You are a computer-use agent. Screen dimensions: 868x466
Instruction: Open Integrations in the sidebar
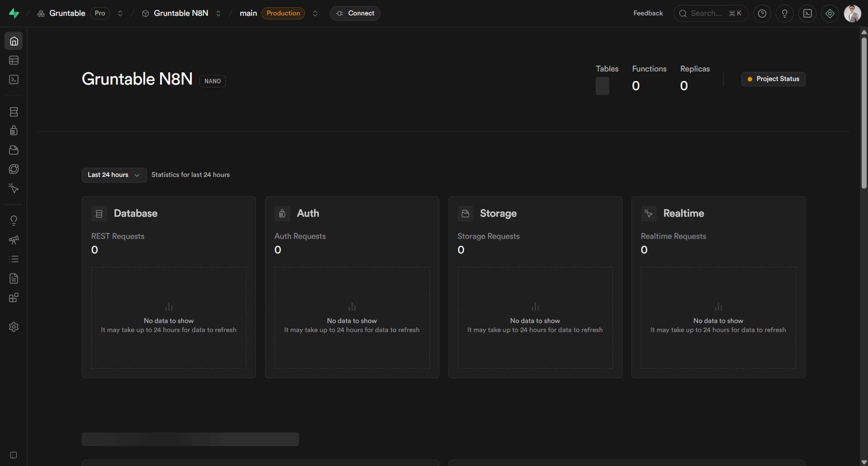point(14,298)
